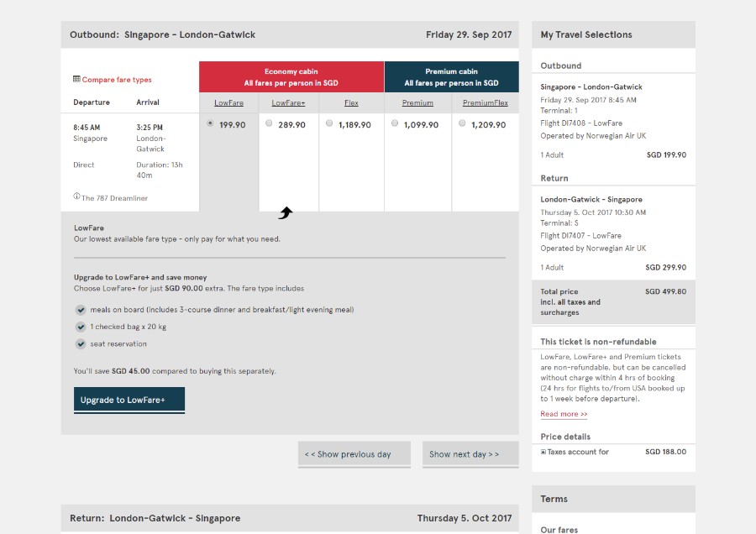The image size is (756, 534).
Task: Click the Upgrade to LowFare+ button
Action: tap(129, 400)
